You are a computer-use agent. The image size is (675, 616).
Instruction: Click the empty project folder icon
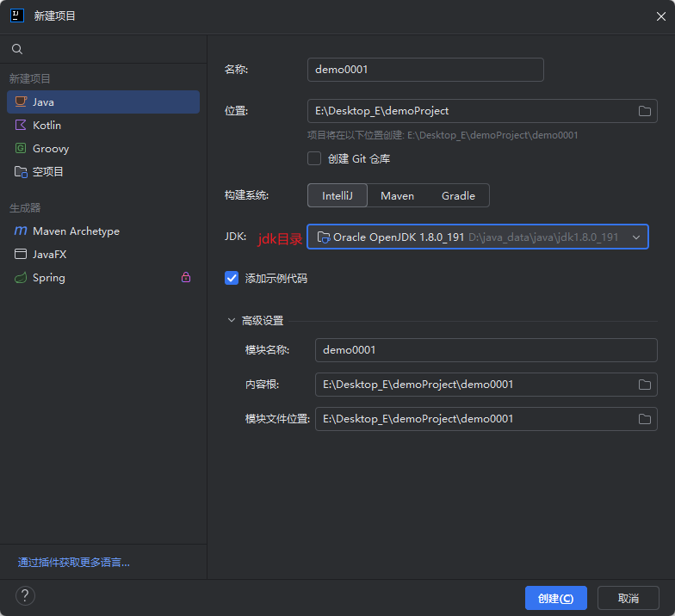pos(21,172)
